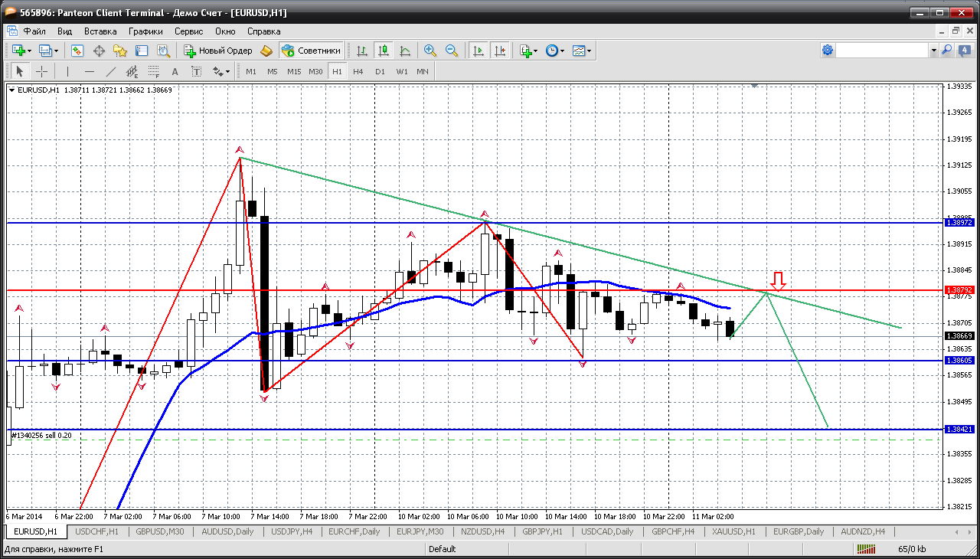
Task: Switch timeframe to M5
Action: click(x=273, y=71)
